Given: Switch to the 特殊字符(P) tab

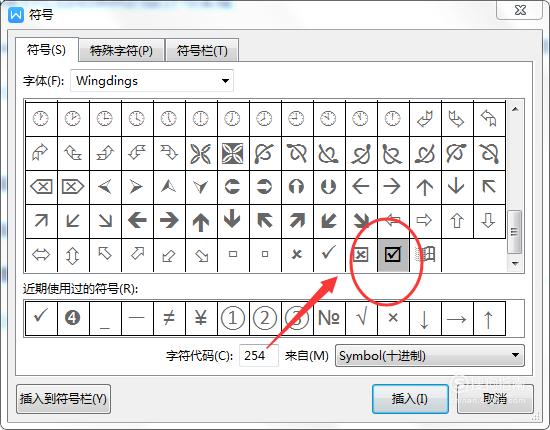Looking at the screenshot, I should [121, 51].
